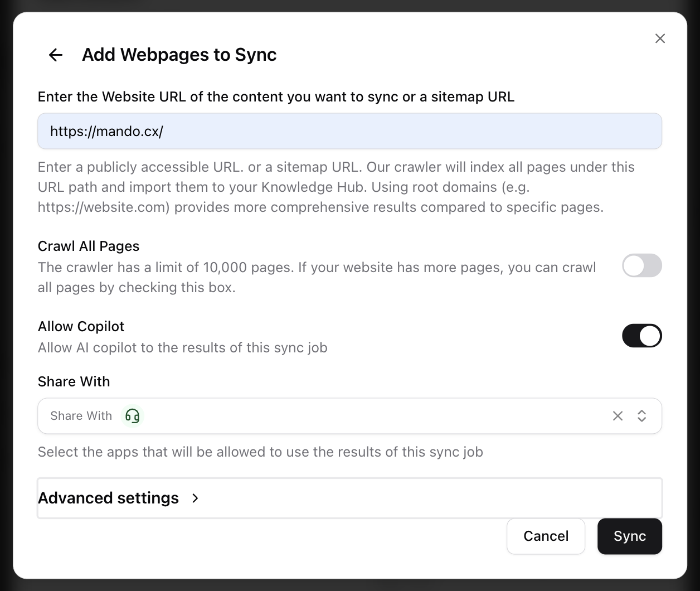Image resolution: width=700 pixels, height=591 pixels.
Task: Click the Allow Copilot label
Action: 81,326
